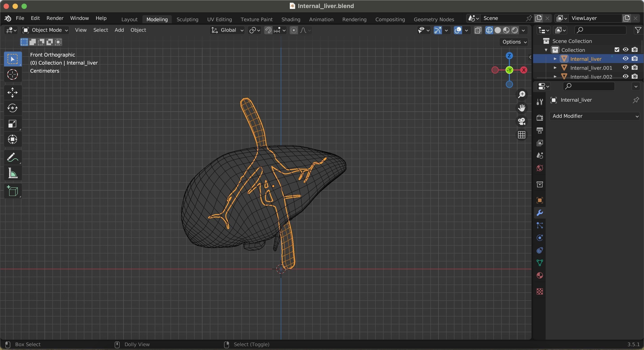Switch to the UV Editing workspace tab
Screen dimensions: 644x350
220,19
